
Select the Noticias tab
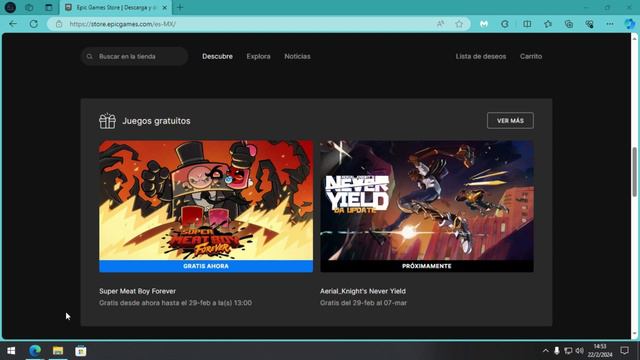click(297, 56)
